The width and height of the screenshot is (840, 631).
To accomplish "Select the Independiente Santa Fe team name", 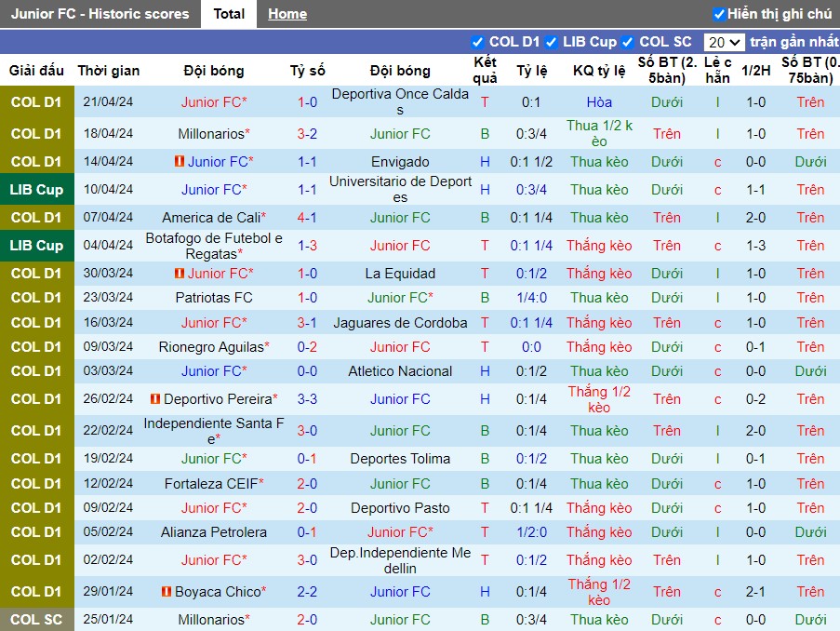I will pyautogui.click(x=214, y=431).
